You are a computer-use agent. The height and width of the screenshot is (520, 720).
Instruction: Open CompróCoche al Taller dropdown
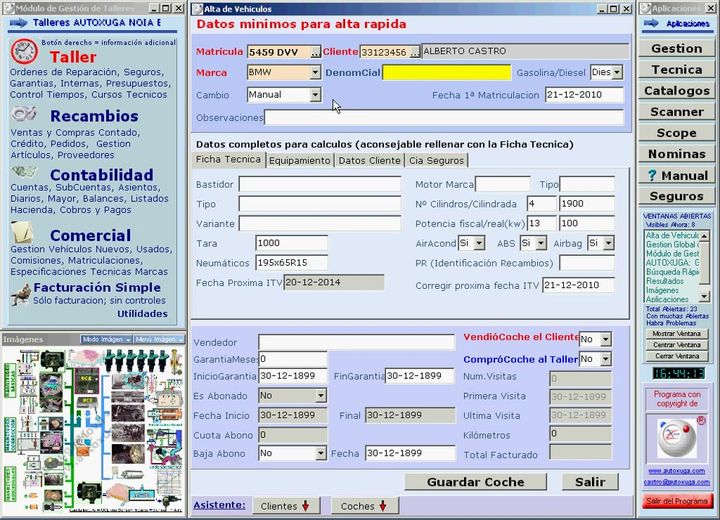606,359
